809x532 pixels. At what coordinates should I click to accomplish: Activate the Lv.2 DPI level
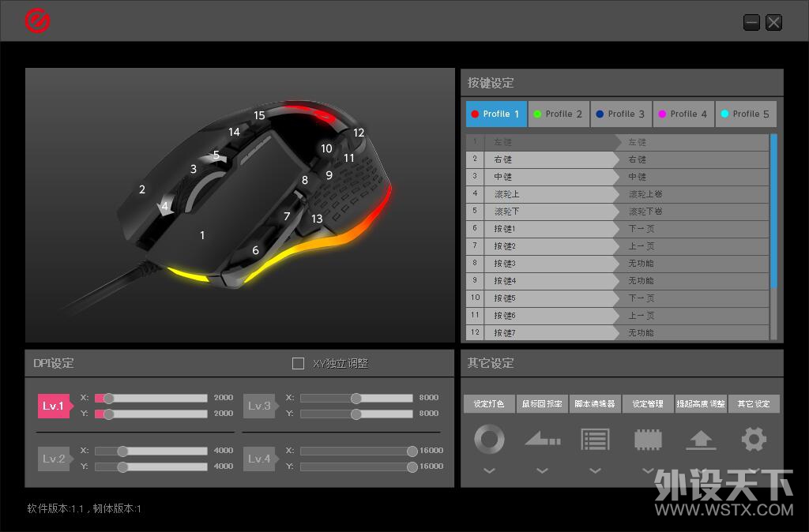pyautogui.click(x=54, y=459)
